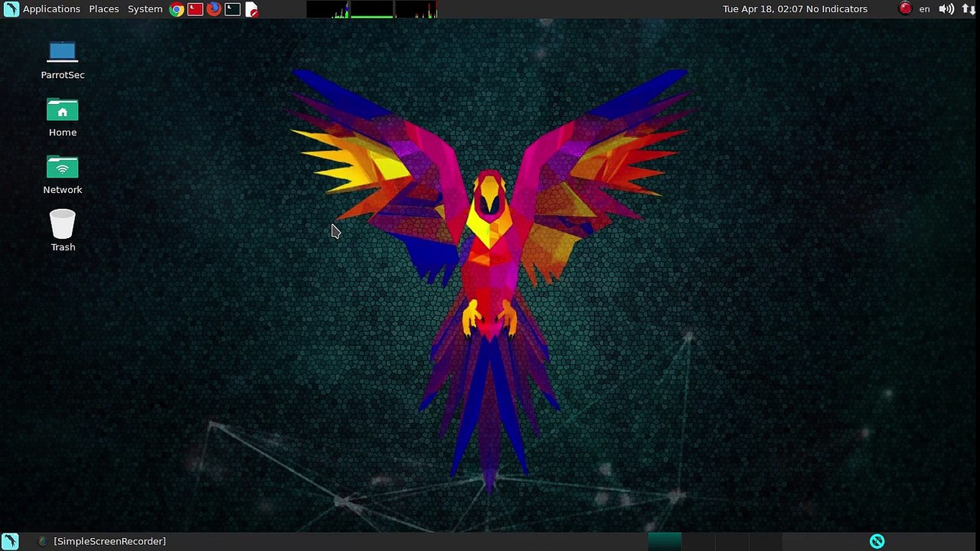Launch the red terminal icon in the panel

195,9
